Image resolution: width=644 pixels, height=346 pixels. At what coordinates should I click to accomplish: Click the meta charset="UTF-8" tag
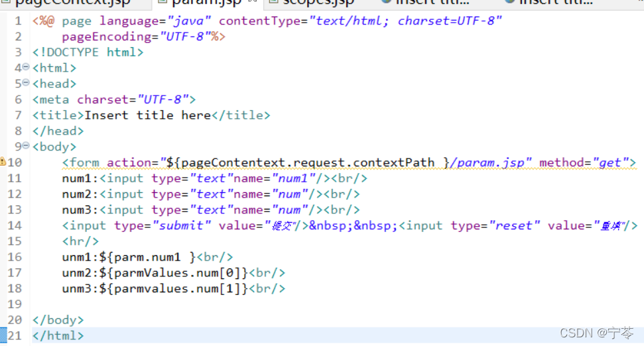[x=114, y=99]
